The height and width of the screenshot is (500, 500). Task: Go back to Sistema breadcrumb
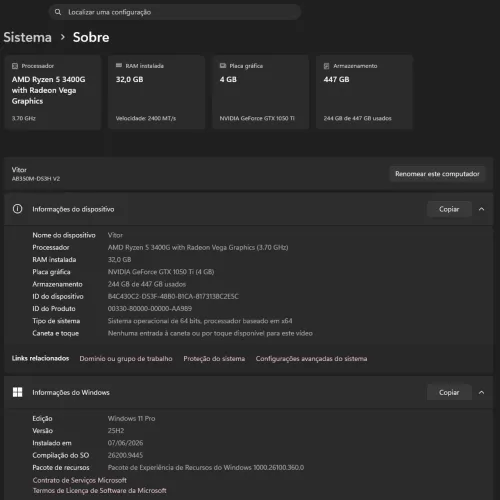[28, 37]
